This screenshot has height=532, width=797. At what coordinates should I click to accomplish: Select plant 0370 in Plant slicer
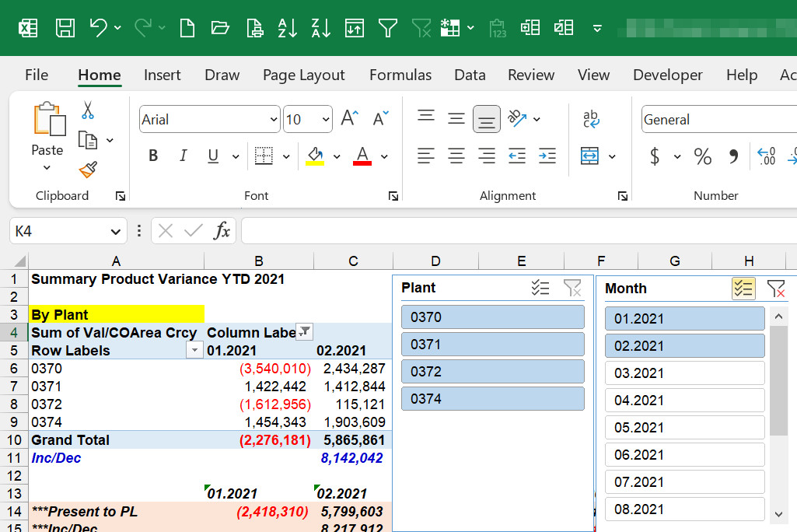[x=492, y=317]
